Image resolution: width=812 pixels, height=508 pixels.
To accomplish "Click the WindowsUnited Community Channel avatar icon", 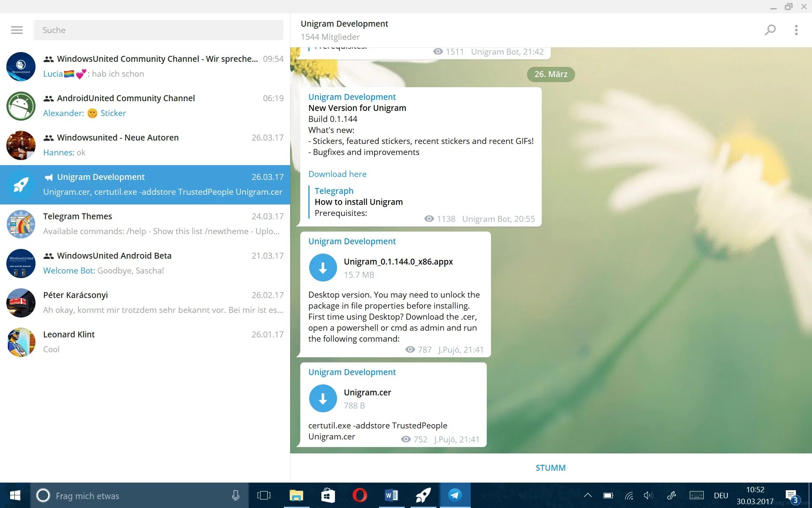I will 19,66.
